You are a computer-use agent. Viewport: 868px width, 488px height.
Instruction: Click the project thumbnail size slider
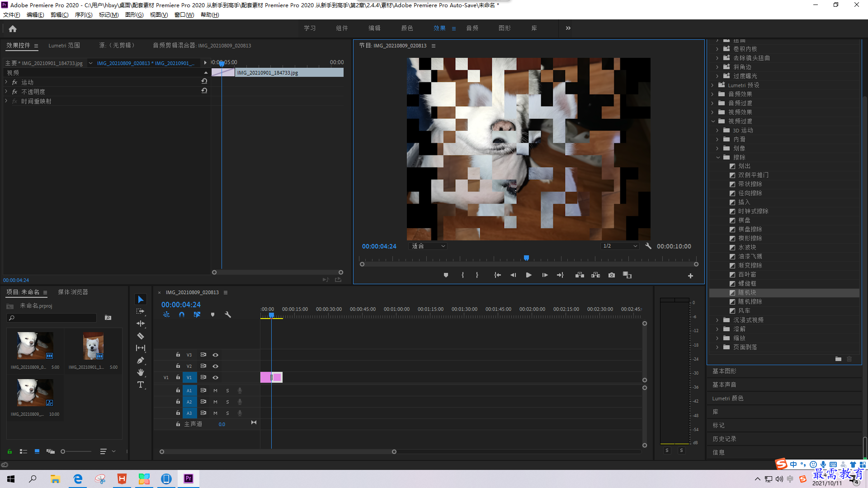[76, 451]
